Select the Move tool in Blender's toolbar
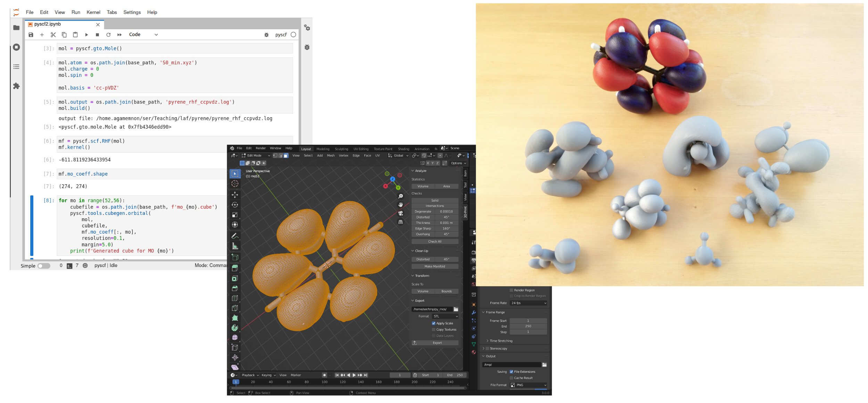Viewport: 868px width, 403px height. (x=235, y=195)
